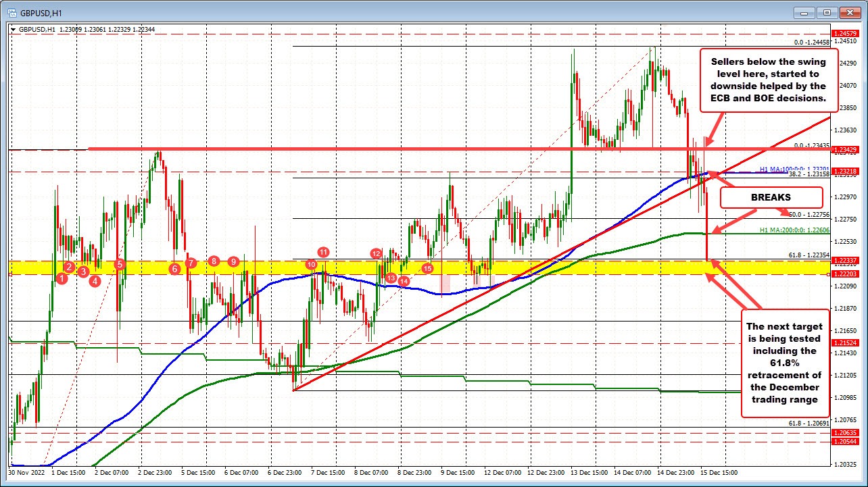868x487 pixels.
Task: Click the BREAKS annotation box
Action: 771,197
